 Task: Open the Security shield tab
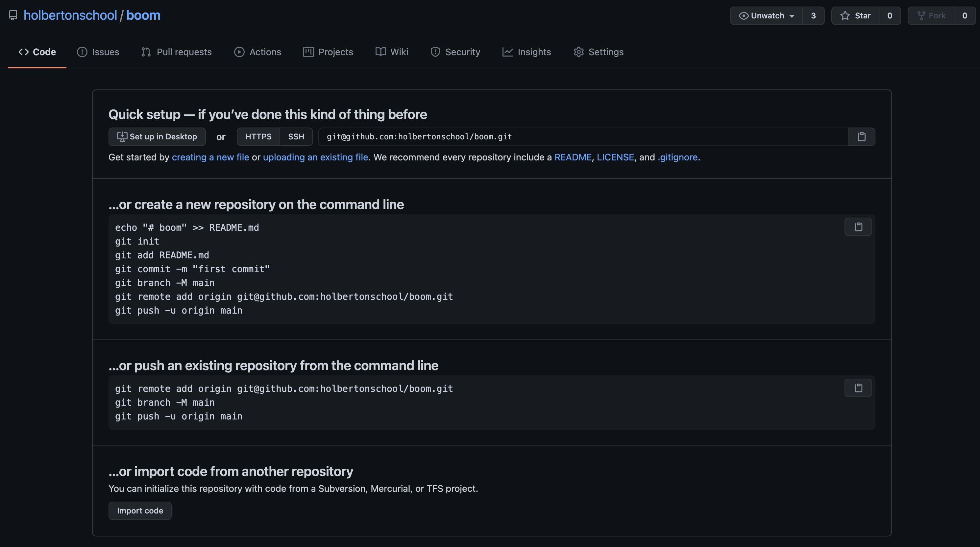pos(455,52)
